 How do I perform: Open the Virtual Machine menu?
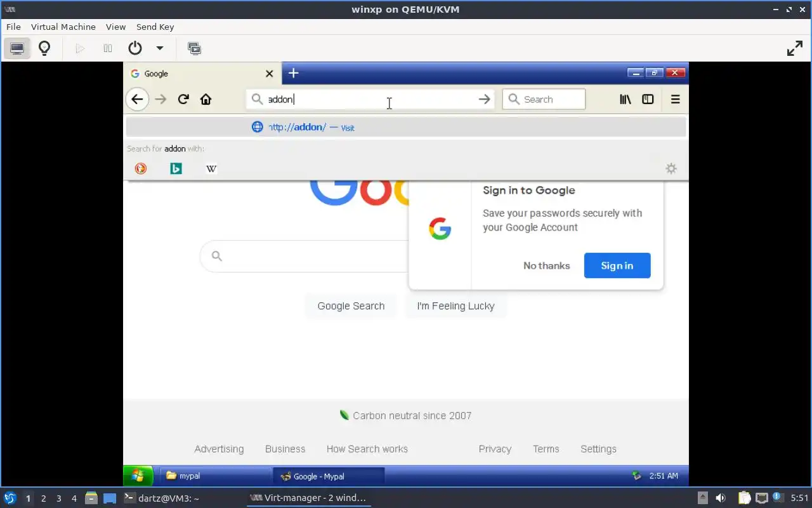point(63,27)
